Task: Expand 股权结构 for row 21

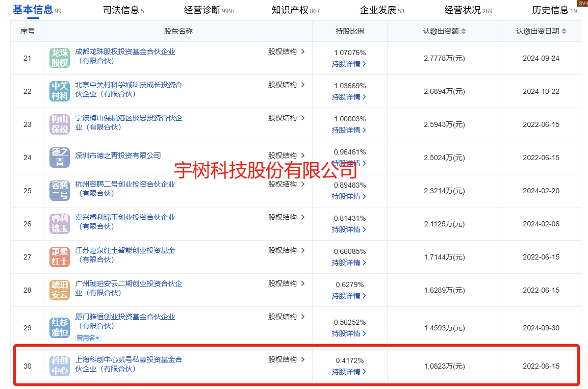Action: pos(287,51)
